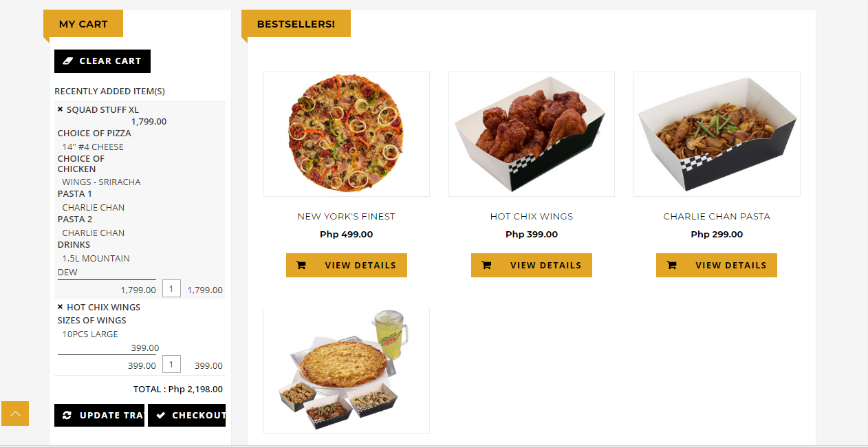Edit quantity field for Squad Stuff XL

tap(171, 288)
